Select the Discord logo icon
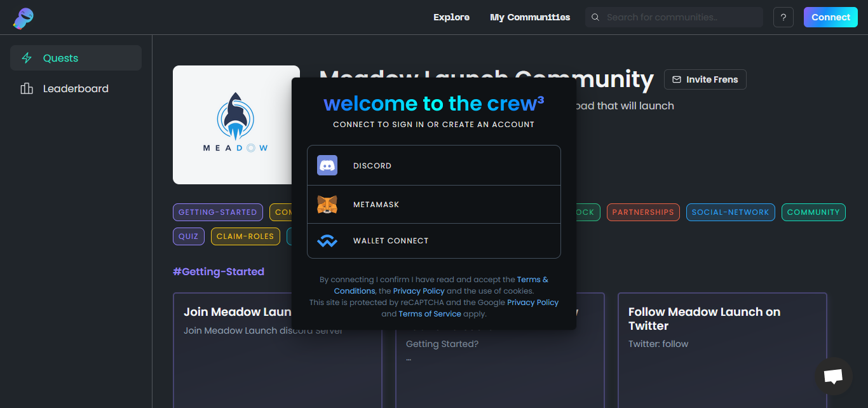 [x=327, y=166]
